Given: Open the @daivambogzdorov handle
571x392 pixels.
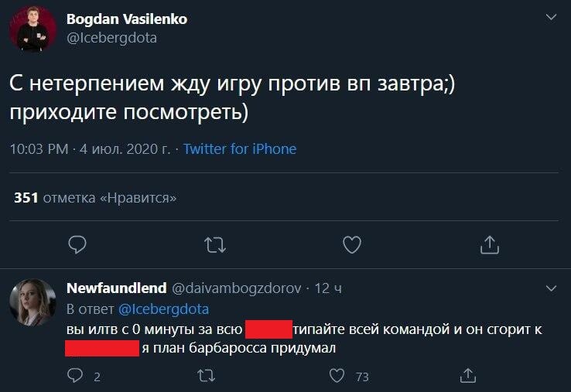Looking at the screenshot, I should [236, 288].
